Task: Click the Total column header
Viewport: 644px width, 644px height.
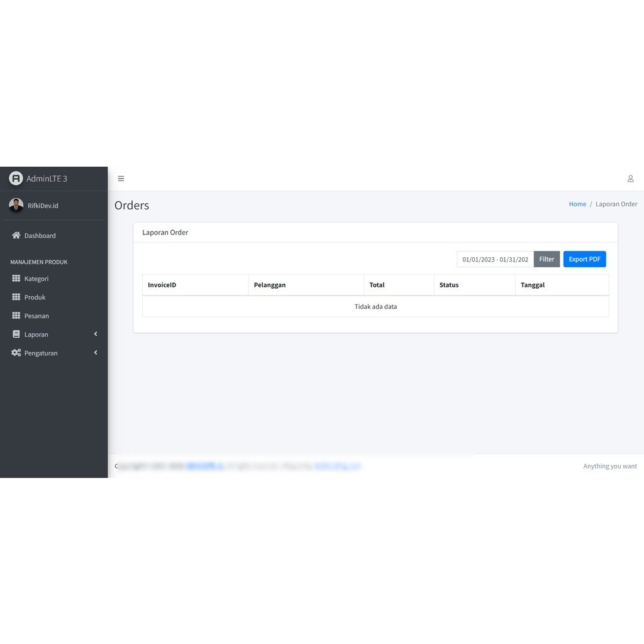Action: (x=399, y=285)
